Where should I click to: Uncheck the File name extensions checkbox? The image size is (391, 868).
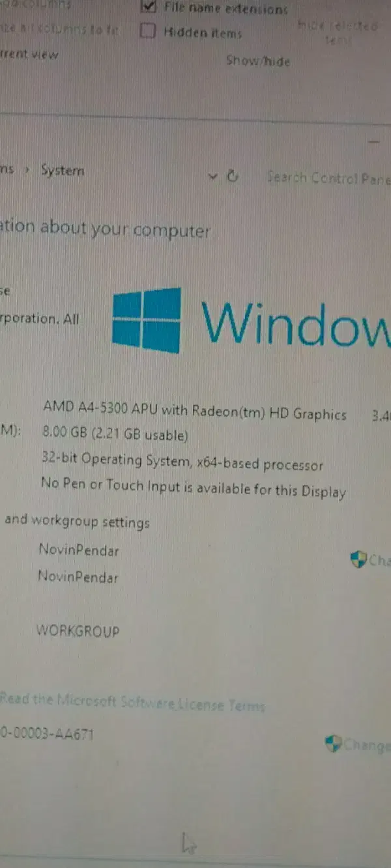pyautogui.click(x=149, y=8)
